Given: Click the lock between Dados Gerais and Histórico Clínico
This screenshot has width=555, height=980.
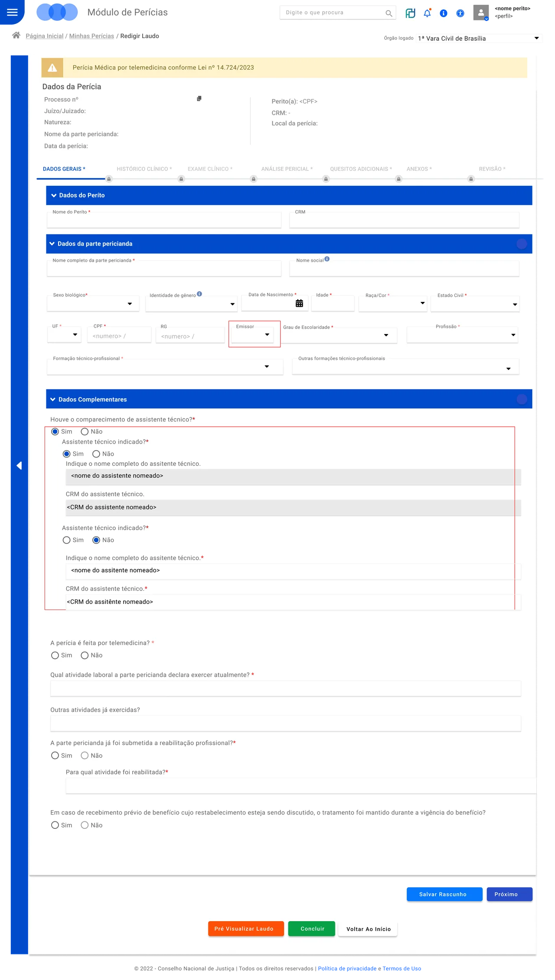Looking at the screenshot, I should pyautogui.click(x=109, y=179).
